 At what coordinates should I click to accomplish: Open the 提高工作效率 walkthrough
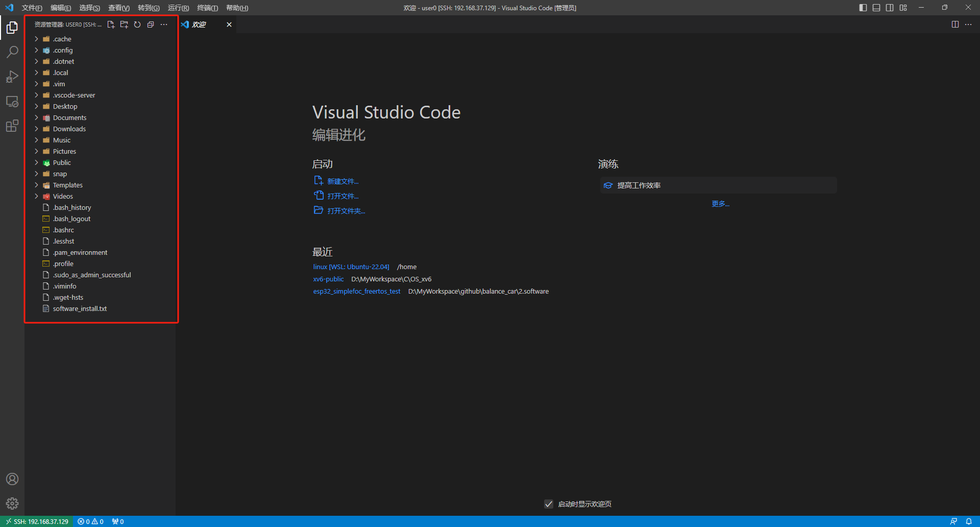(x=719, y=185)
